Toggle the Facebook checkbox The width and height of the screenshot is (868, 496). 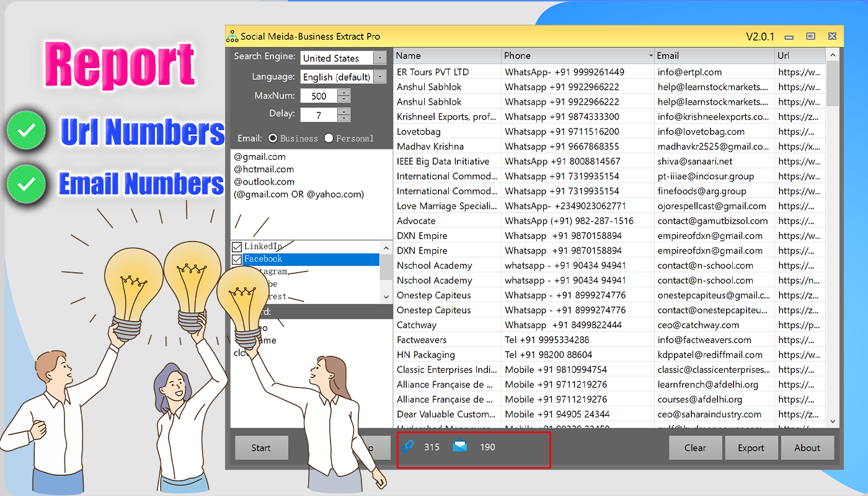(x=237, y=259)
